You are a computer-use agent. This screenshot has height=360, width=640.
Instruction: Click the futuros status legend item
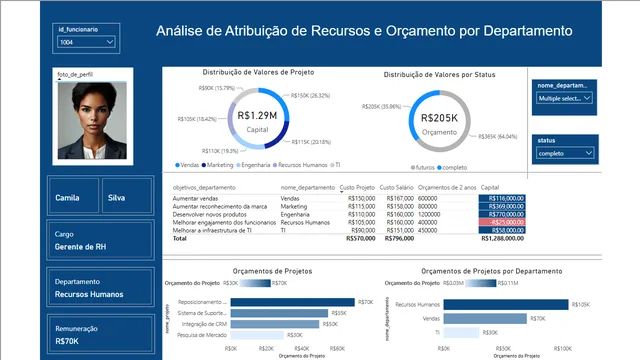click(422, 167)
